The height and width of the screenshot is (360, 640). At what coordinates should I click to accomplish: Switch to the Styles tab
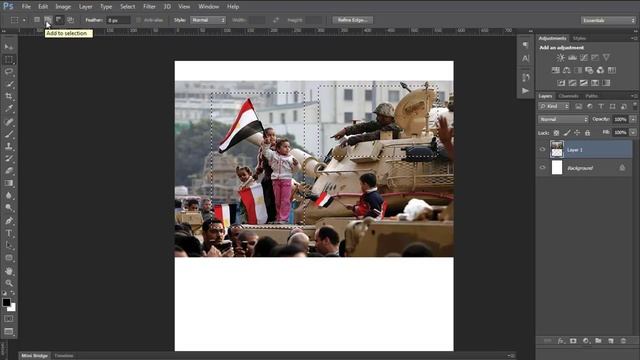[x=579, y=38]
